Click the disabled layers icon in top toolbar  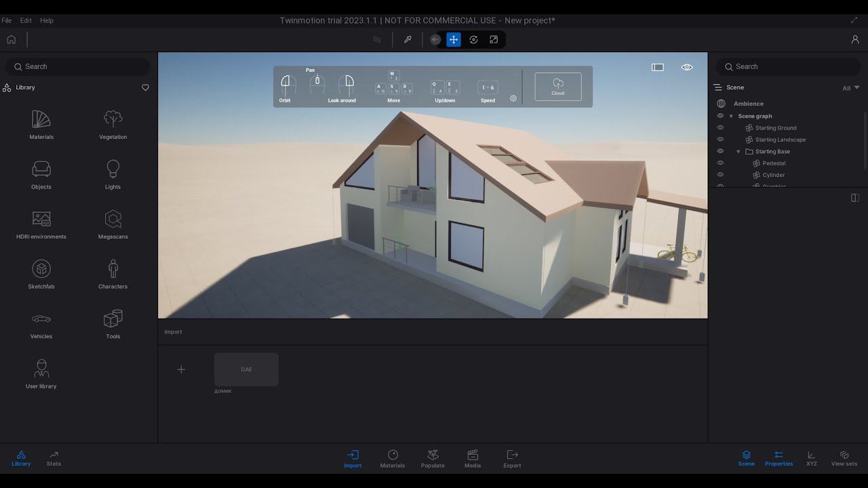click(x=377, y=39)
